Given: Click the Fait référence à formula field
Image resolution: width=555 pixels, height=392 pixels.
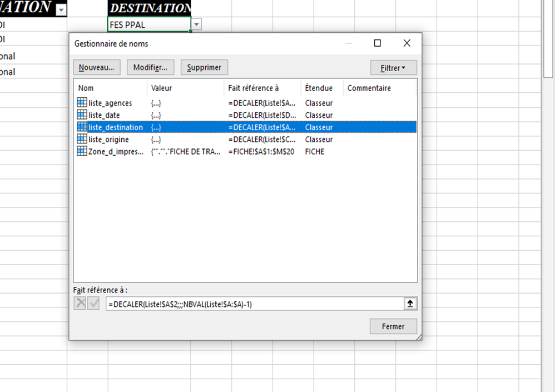Looking at the screenshot, I should (254, 304).
